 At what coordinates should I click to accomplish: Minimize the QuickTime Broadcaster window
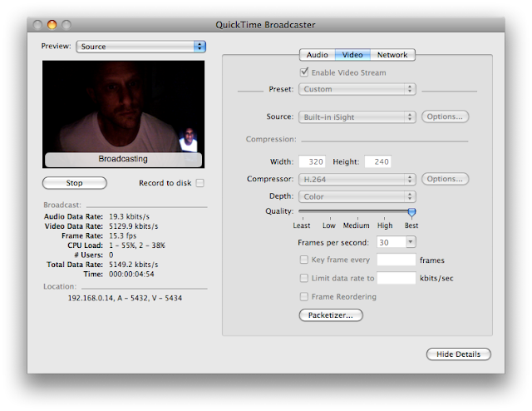pos(52,24)
